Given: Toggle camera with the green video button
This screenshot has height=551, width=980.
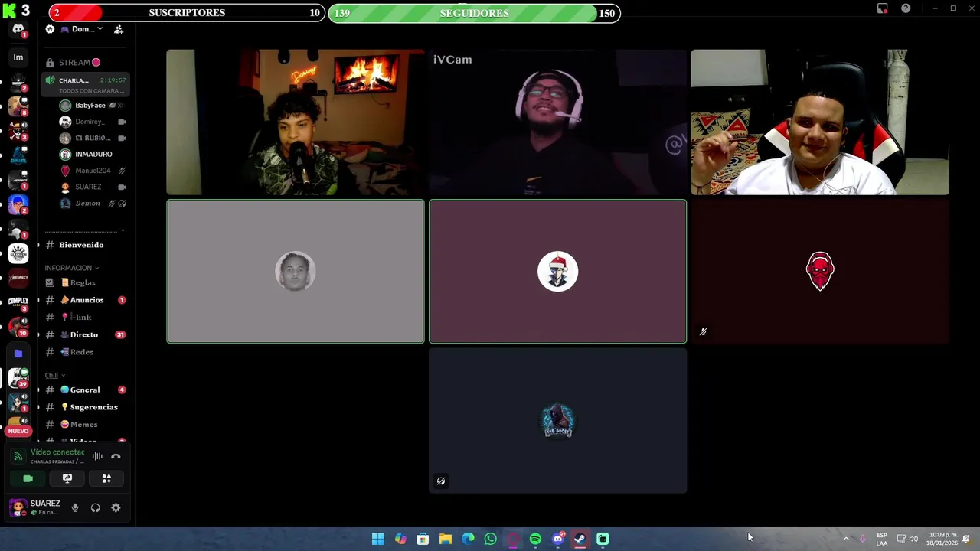Looking at the screenshot, I should pyautogui.click(x=28, y=478).
